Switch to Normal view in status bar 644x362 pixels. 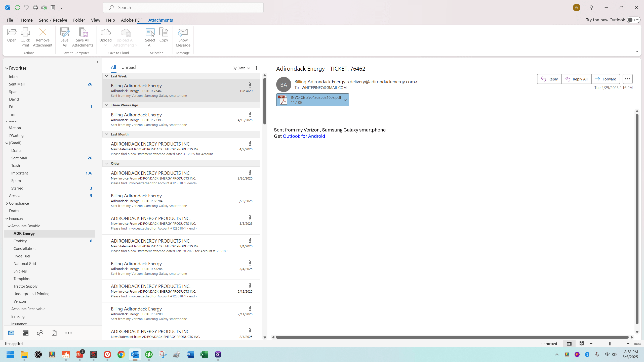coord(569,344)
